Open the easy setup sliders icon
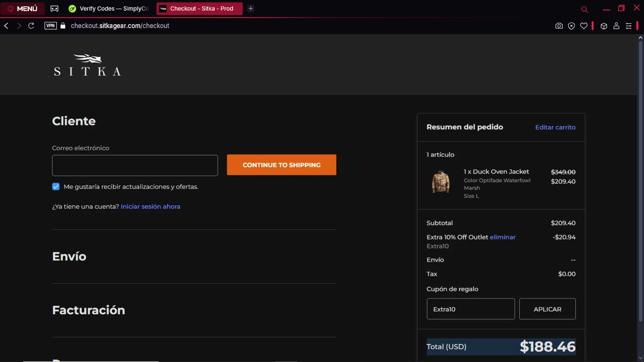Screen dimensions: 644x362 pos(629,26)
